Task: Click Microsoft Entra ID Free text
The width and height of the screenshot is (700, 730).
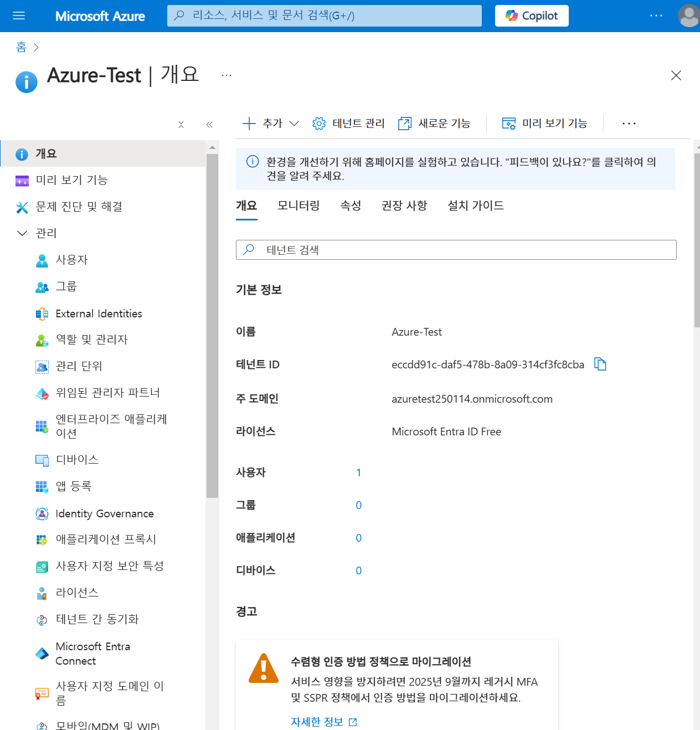Action: coord(446,431)
